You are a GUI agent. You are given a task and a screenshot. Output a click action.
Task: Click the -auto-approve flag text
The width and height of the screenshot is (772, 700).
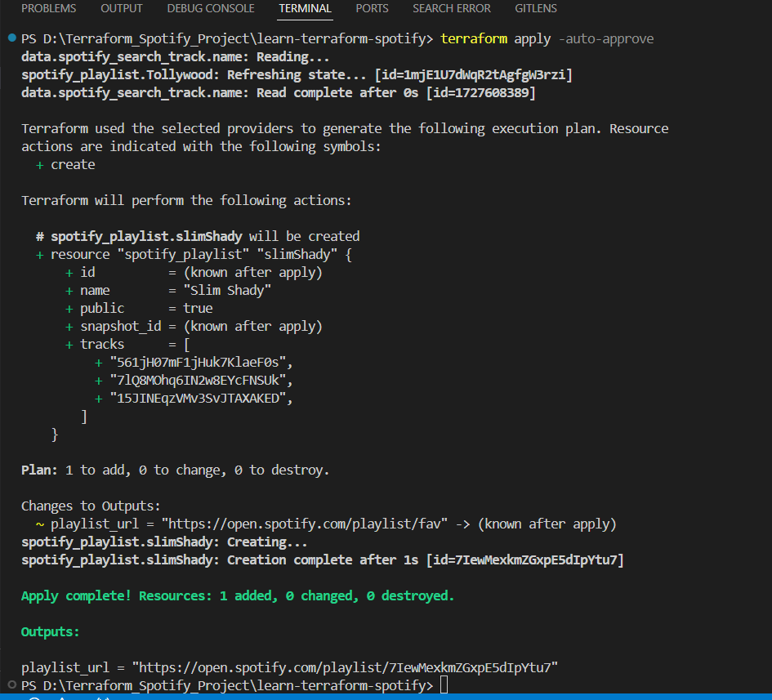(x=606, y=39)
